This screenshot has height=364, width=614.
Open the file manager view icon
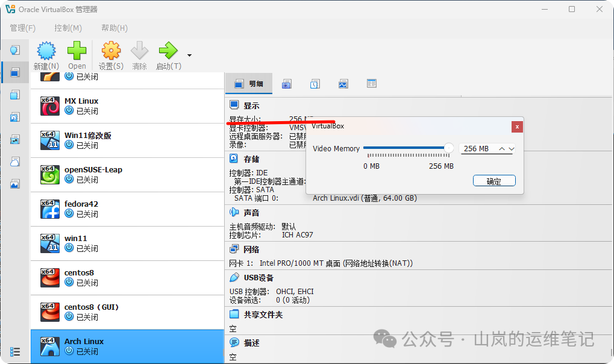[371, 83]
